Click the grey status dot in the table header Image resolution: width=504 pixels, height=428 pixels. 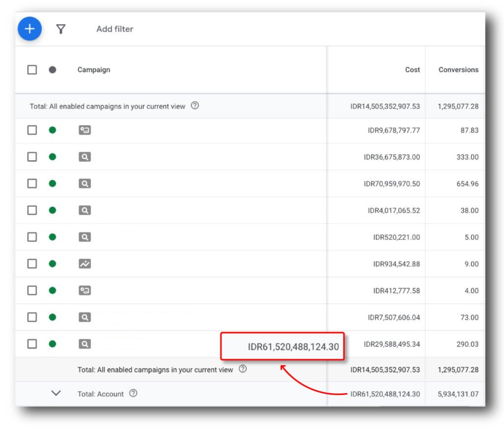[x=52, y=70]
